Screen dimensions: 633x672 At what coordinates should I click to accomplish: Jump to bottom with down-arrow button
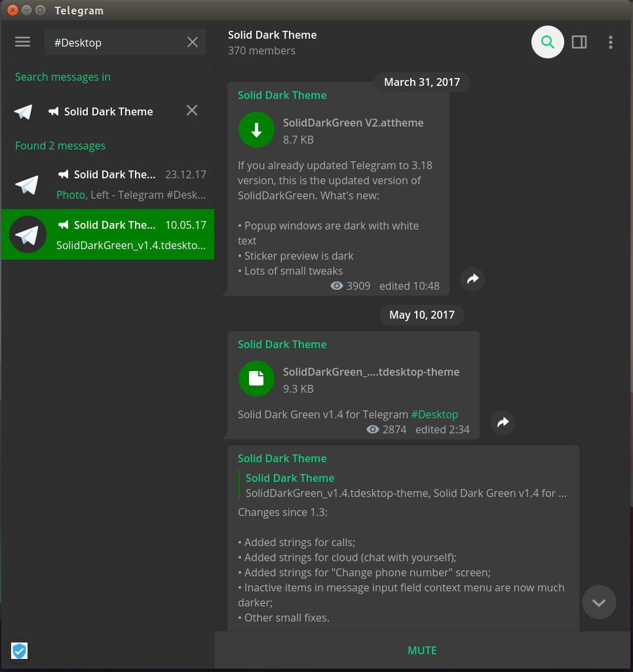pos(599,602)
